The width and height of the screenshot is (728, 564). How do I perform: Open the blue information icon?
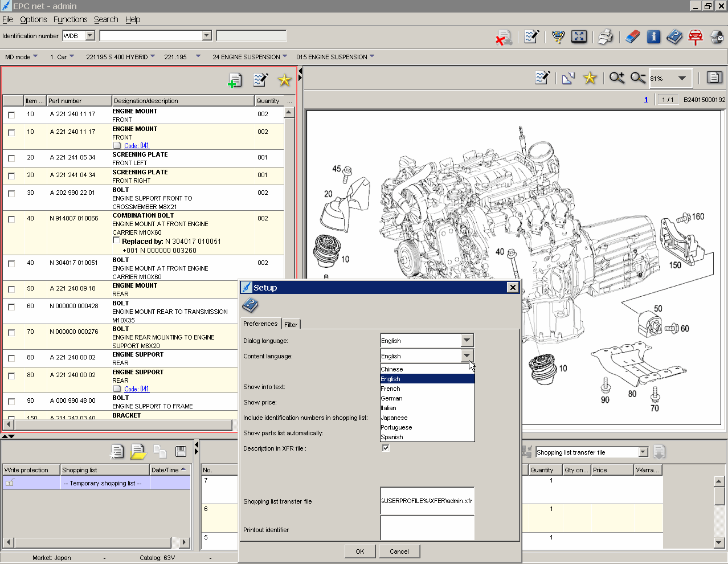pos(653,36)
